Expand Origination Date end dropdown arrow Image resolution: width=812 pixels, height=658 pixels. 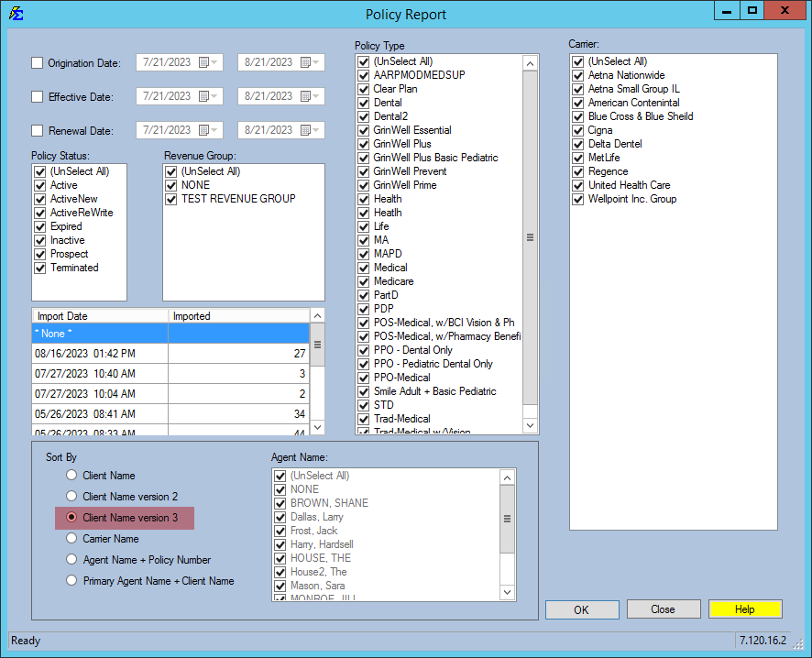317,63
